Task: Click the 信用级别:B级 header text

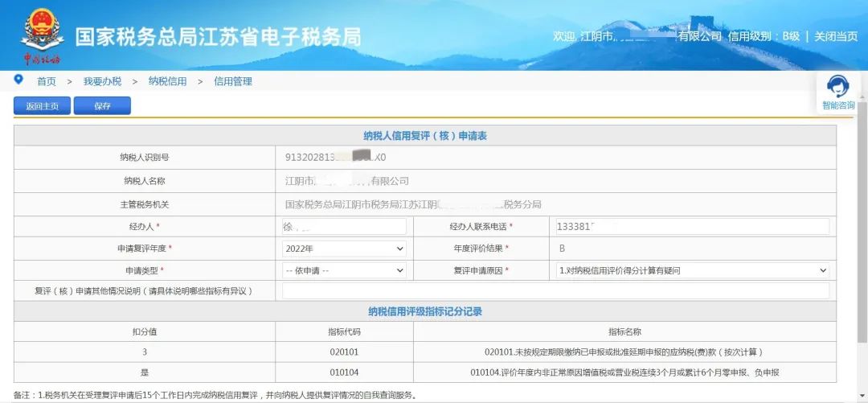Action: point(764,36)
